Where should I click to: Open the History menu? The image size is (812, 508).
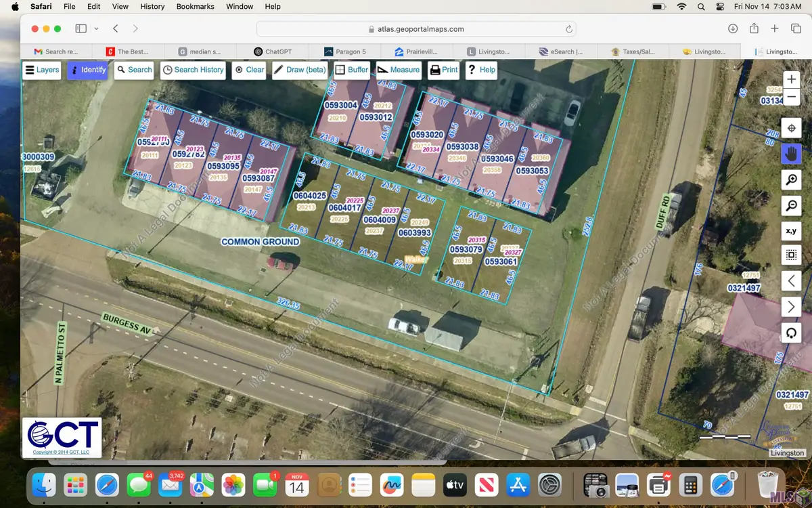pos(152,6)
